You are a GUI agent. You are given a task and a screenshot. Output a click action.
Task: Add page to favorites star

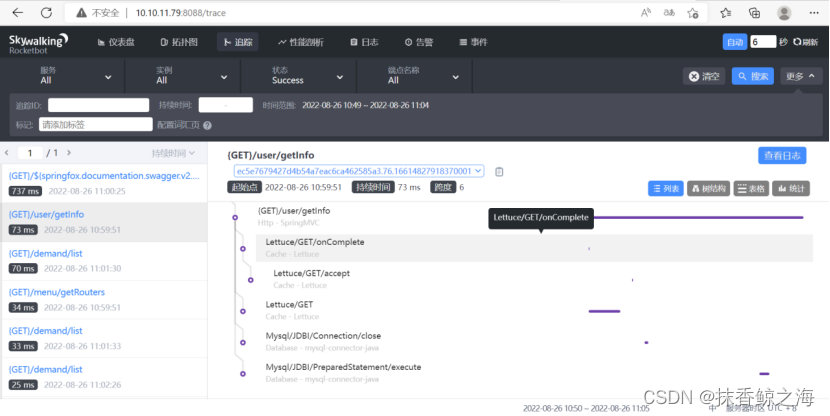point(692,13)
